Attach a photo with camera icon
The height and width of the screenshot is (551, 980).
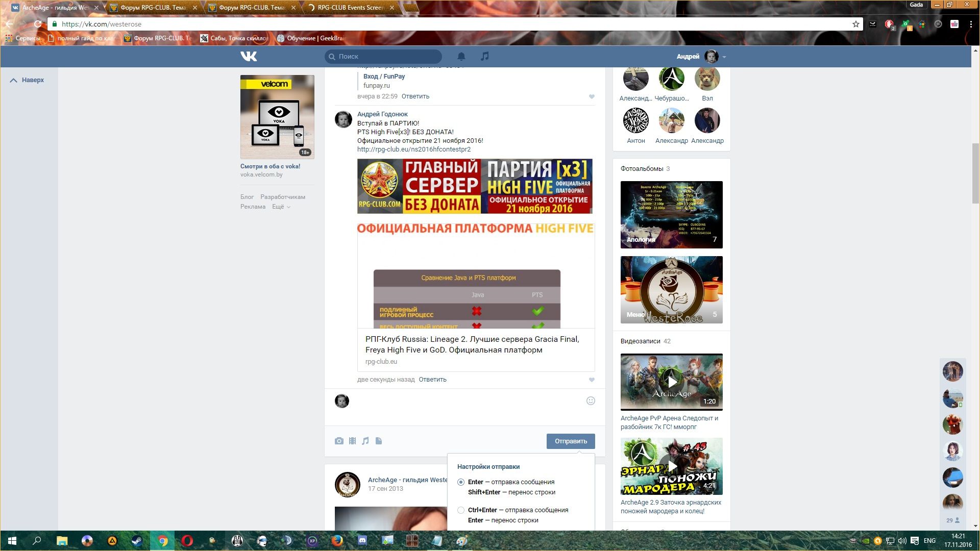(339, 441)
